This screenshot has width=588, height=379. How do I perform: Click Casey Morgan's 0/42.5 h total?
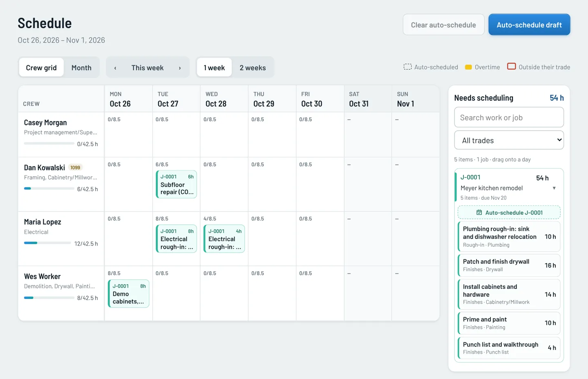[x=87, y=144]
